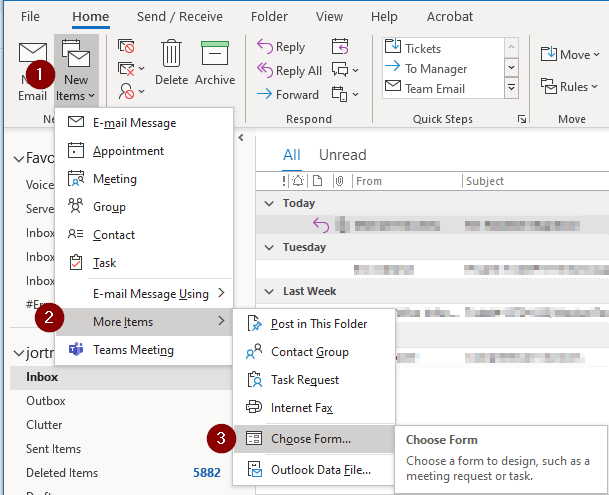Switch to the Send / Receive tab
Screen dimensions: 609x495
tap(179, 17)
